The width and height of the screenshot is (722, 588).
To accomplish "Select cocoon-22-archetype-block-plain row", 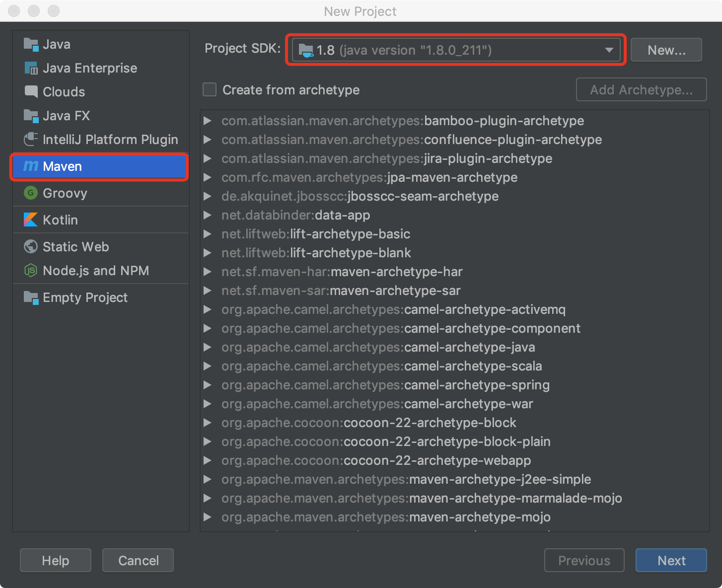I will (454, 441).
